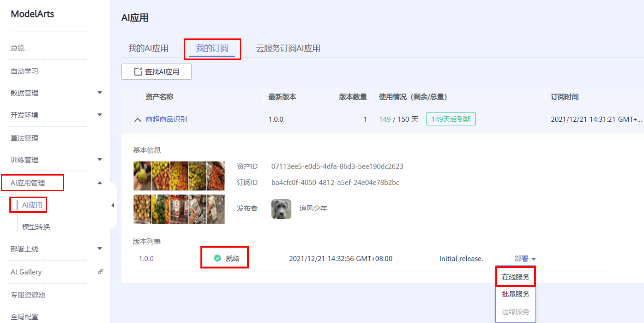The width and height of the screenshot is (644, 323).
Task: Select 边缘服务 from the deploy menu
Action: pyautogui.click(x=515, y=312)
